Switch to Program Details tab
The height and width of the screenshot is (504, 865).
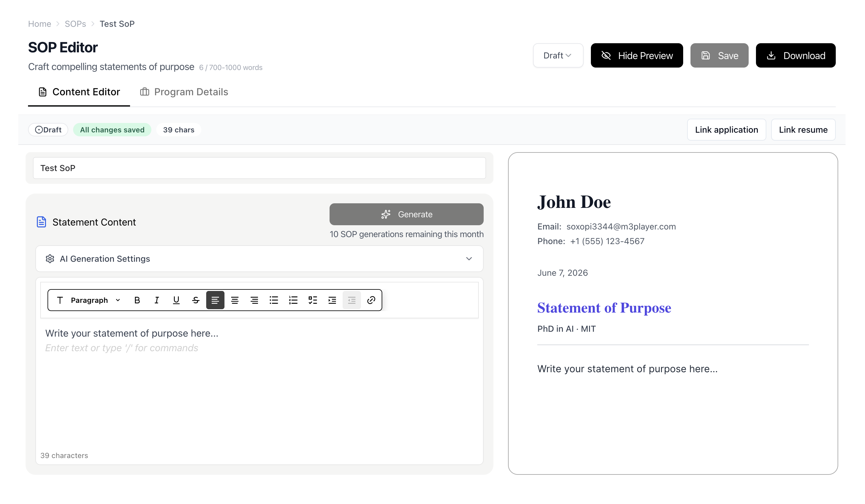pyautogui.click(x=184, y=92)
